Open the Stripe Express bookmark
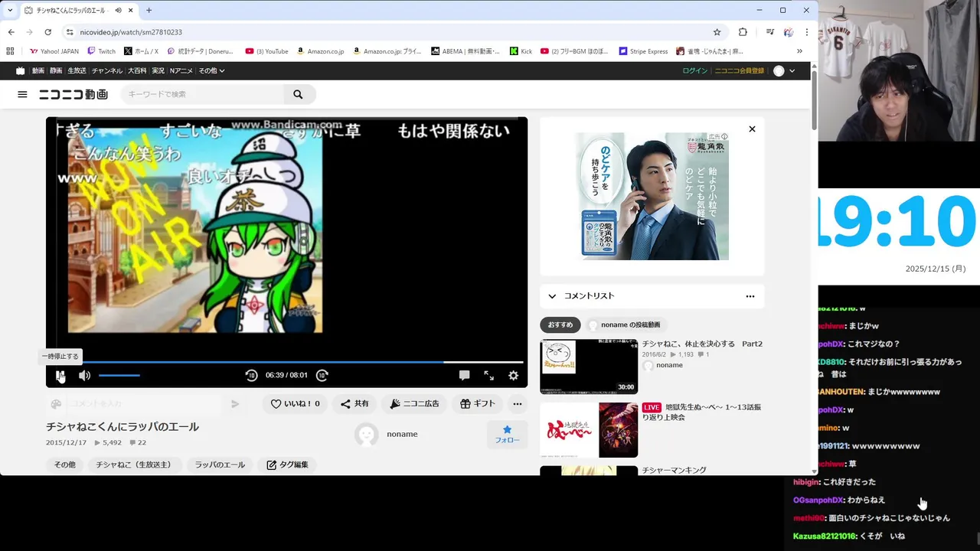 click(643, 51)
